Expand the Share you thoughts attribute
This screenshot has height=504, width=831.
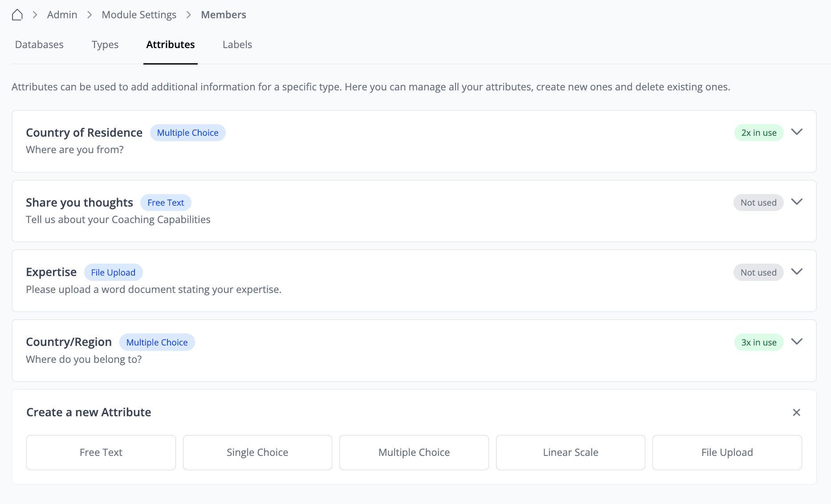point(796,202)
